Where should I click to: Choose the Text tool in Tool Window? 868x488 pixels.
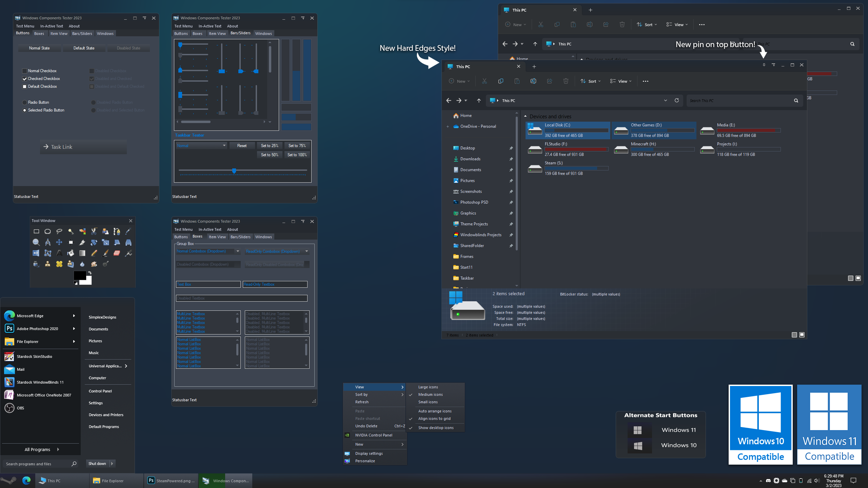pos(59,253)
